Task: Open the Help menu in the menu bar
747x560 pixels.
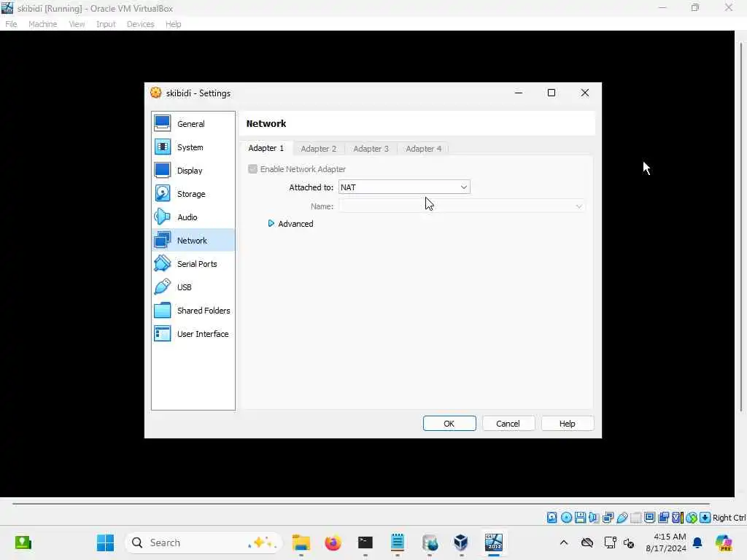Action: (173, 24)
